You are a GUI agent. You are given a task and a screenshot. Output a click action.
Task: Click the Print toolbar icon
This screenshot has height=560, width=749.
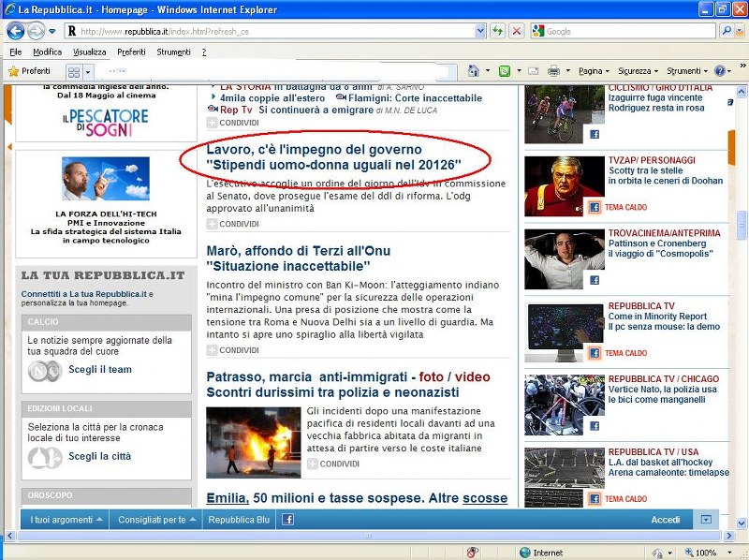553,71
